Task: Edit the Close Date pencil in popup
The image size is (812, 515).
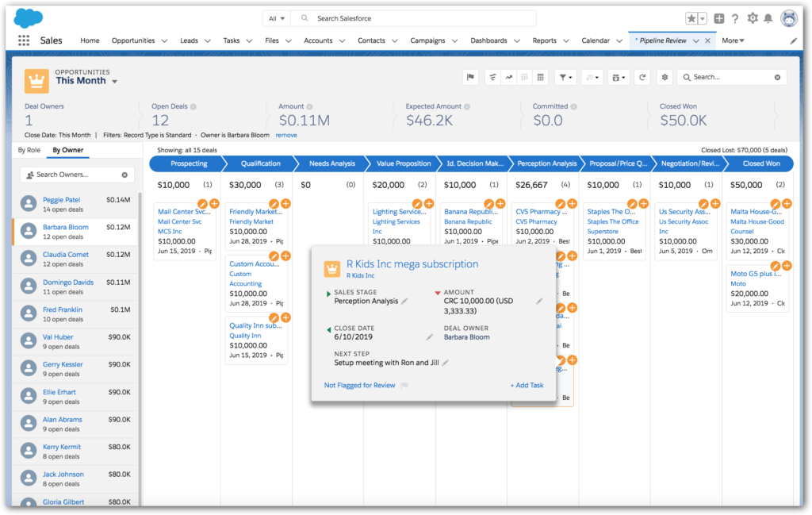Action: click(429, 336)
